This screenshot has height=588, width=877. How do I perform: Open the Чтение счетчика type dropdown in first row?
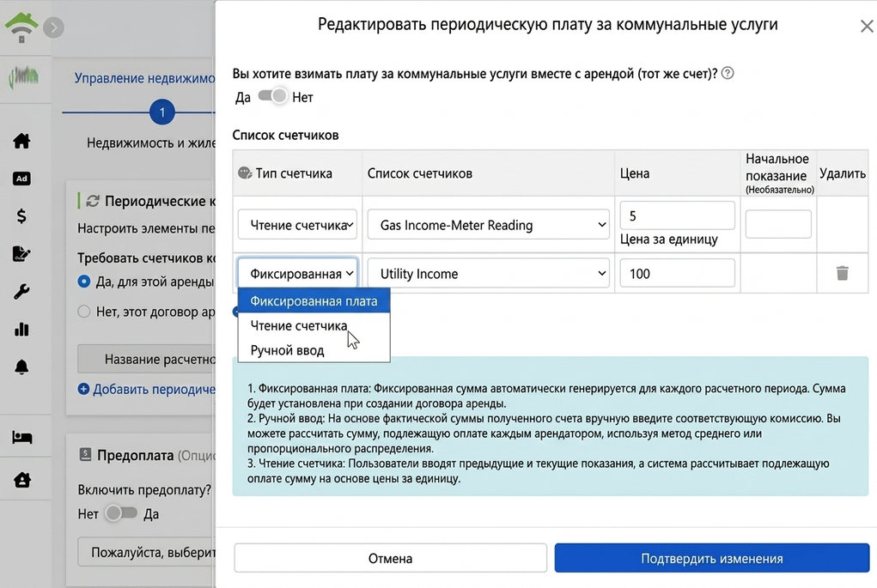click(x=297, y=225)
